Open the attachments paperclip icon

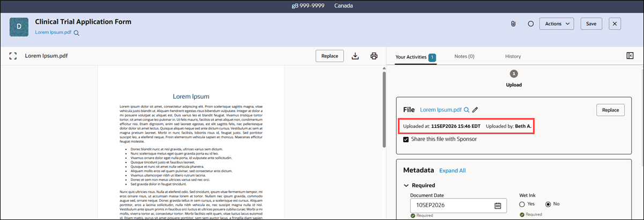(x=513, y=24)
